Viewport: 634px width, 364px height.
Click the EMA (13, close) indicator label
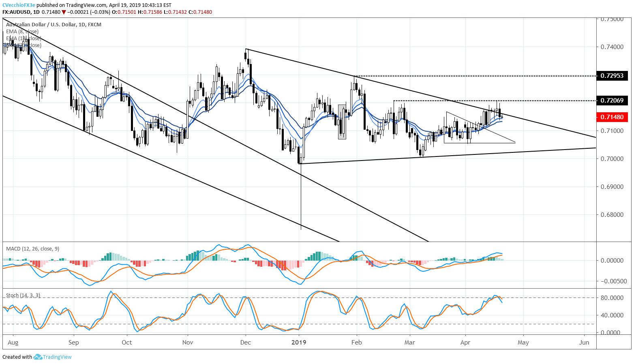click(x=24, y=39)
